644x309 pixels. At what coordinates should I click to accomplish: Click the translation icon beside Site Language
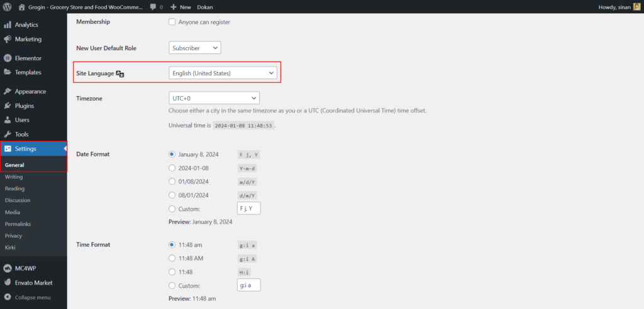[120, 73]
